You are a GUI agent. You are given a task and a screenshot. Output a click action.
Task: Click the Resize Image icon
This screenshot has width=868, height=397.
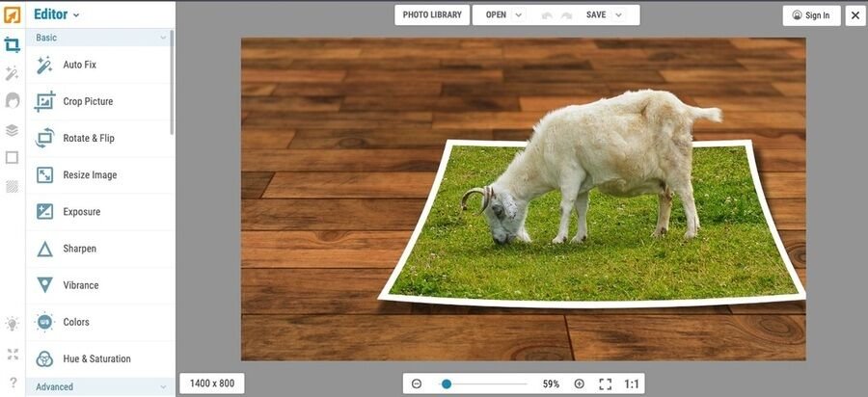44,175
